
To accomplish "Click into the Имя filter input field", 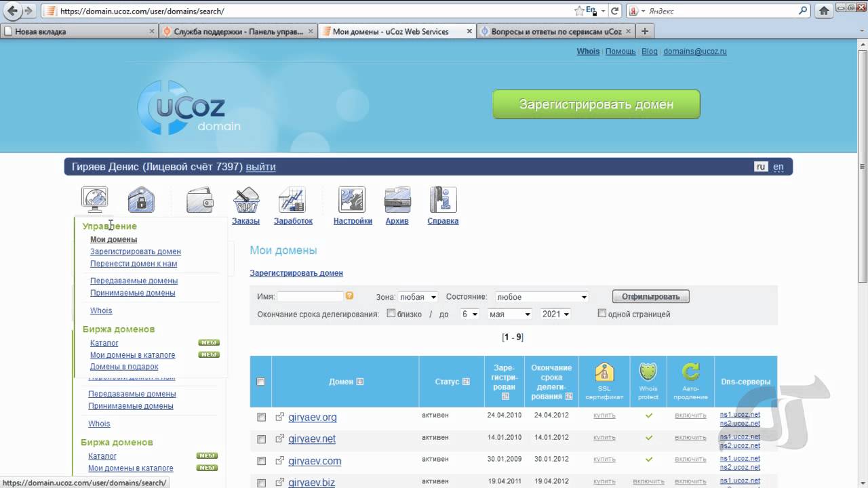I will [x=310, y=296].
